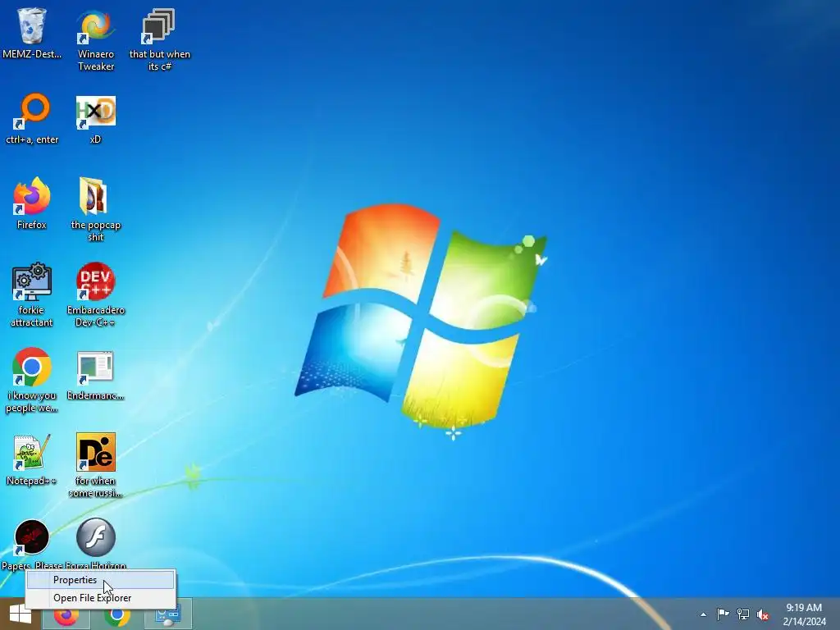
Task: Select the Winaero Tweaker desktop shortcut
Action: (x=96, y=40)
